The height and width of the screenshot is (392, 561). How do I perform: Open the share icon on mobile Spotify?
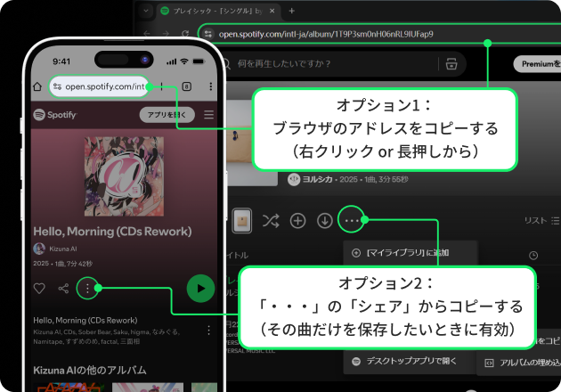[63, 288]
